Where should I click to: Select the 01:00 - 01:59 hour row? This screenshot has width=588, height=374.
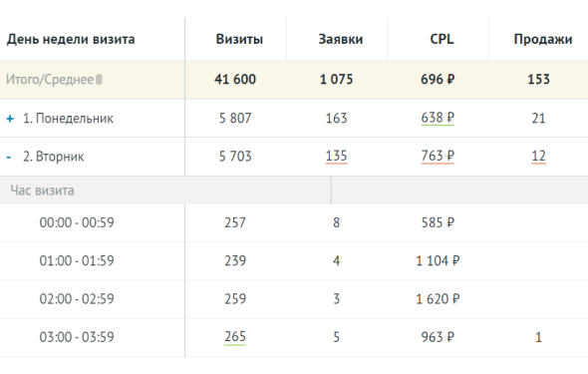[294, 261]
